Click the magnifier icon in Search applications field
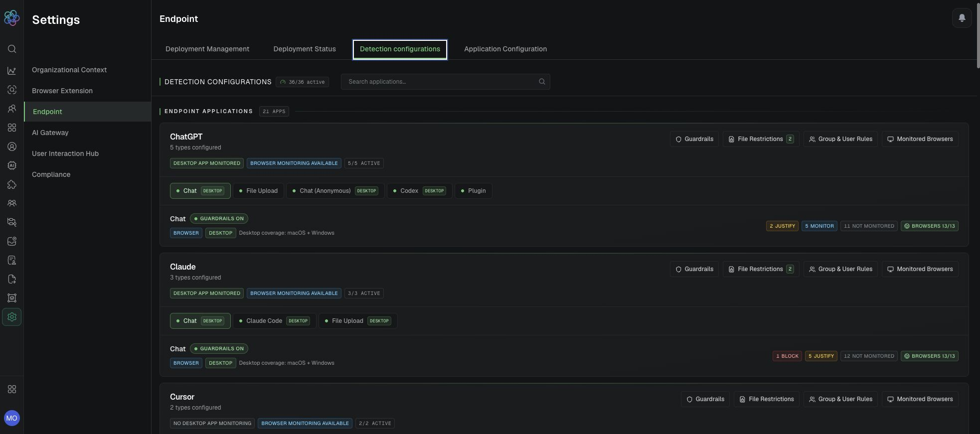Viewport: 980px width, 434px height. (542, 82)
